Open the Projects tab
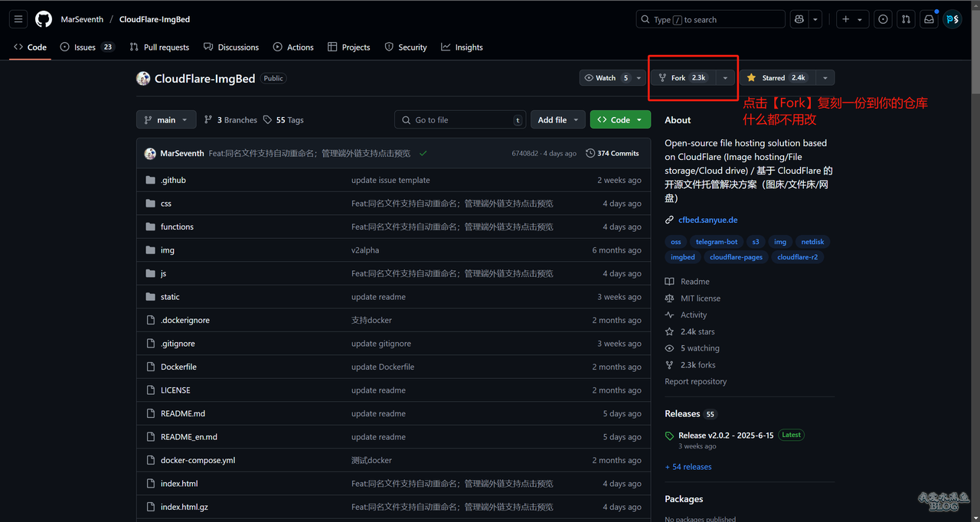This screenshot has width=980, height=522. [348, 47]
